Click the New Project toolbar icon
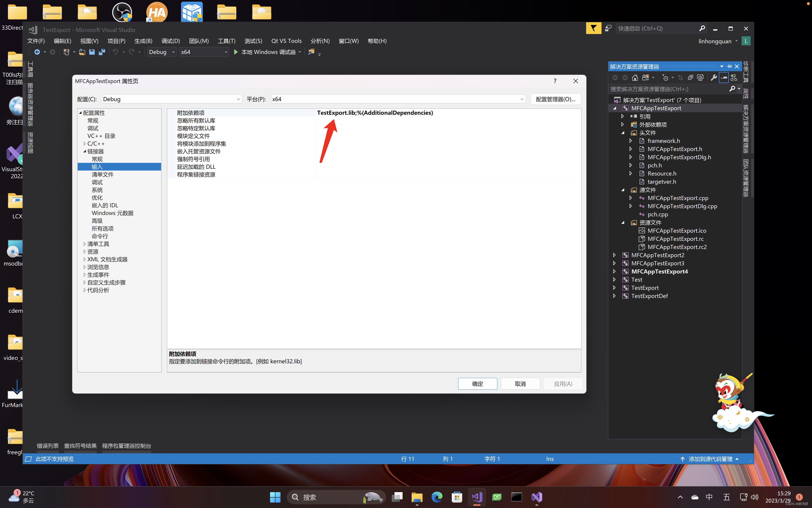 click(x=66, y=52)
